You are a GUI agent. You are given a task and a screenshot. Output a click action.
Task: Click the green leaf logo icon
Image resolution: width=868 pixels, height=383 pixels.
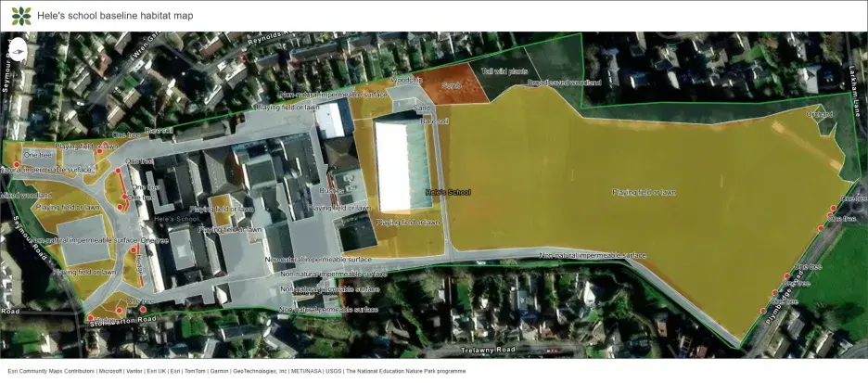(x=21, y=16)
